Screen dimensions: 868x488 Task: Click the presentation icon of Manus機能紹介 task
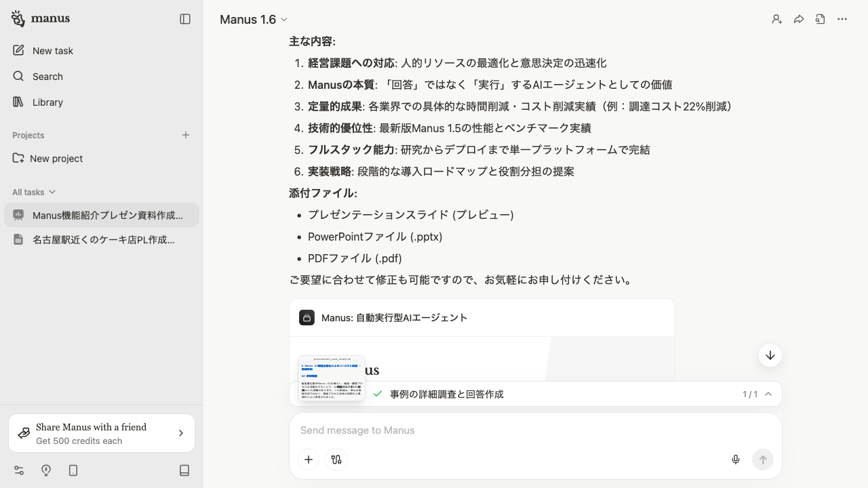click(18, 215)
